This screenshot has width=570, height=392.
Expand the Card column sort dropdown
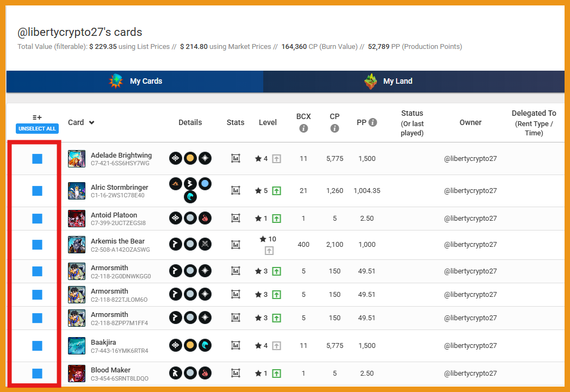pyautogui.click(x=91, y=123)
